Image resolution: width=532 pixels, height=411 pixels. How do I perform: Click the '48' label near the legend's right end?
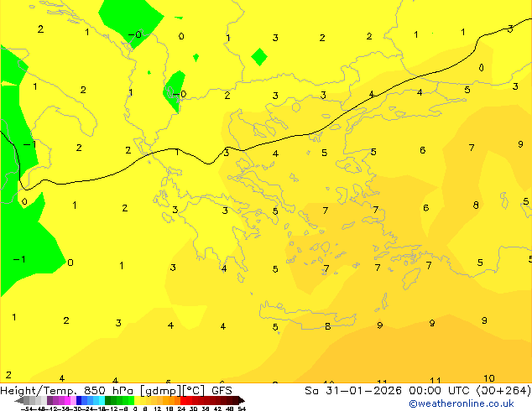230,408
